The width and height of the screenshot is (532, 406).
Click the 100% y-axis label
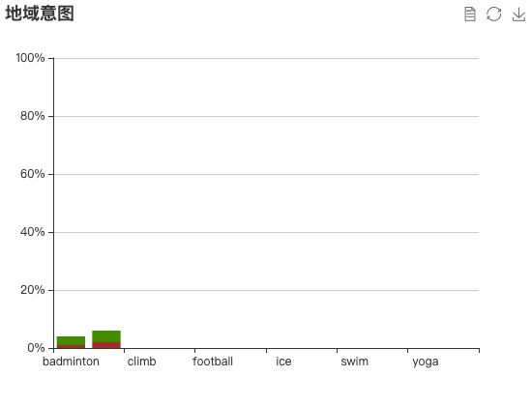coord(30,58)
